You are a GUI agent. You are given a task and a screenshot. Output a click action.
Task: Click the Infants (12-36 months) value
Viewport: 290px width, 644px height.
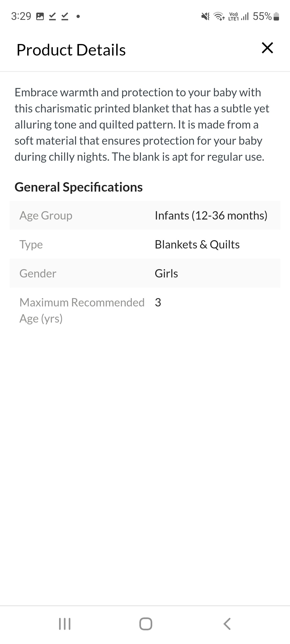[x=211, y=215]
